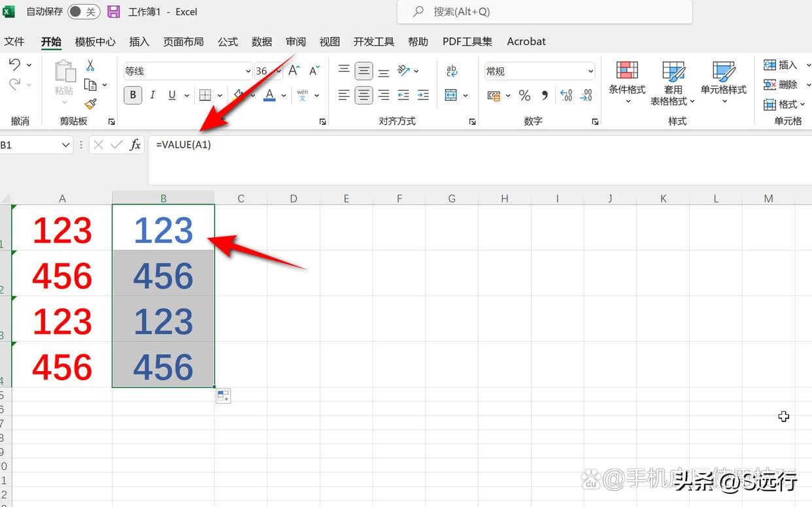Increase font size with the large A icon

(294, 71)
